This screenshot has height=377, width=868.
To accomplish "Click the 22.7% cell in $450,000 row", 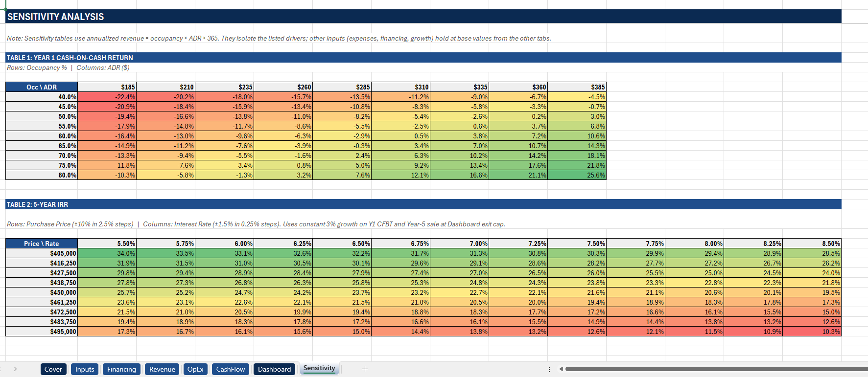I will coord(459,292).
